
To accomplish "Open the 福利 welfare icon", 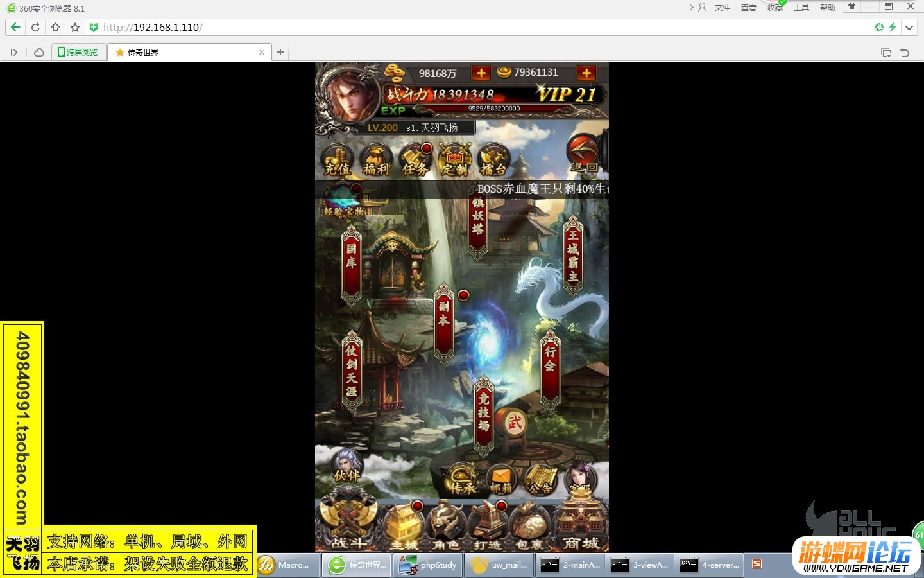I will (x=376, y=161).
